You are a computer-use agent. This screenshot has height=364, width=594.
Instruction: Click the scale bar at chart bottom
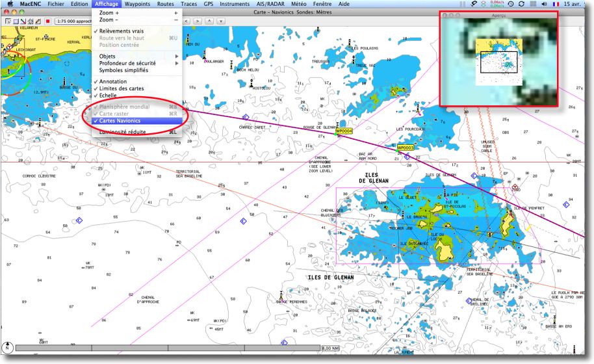tap(168, 348)
